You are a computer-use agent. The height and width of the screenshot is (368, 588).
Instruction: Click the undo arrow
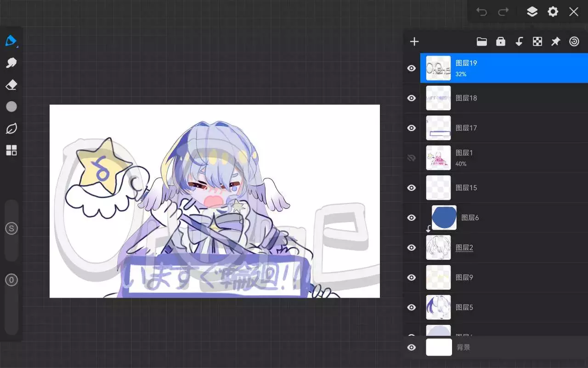coord(481,12)
